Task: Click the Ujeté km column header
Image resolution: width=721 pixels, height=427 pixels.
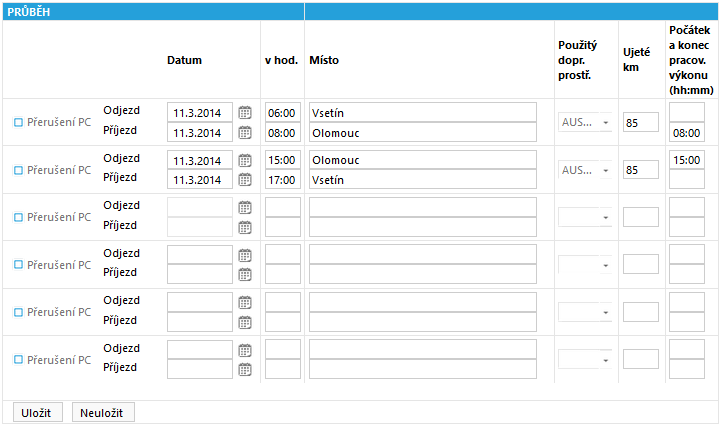Action: [636, 60]
